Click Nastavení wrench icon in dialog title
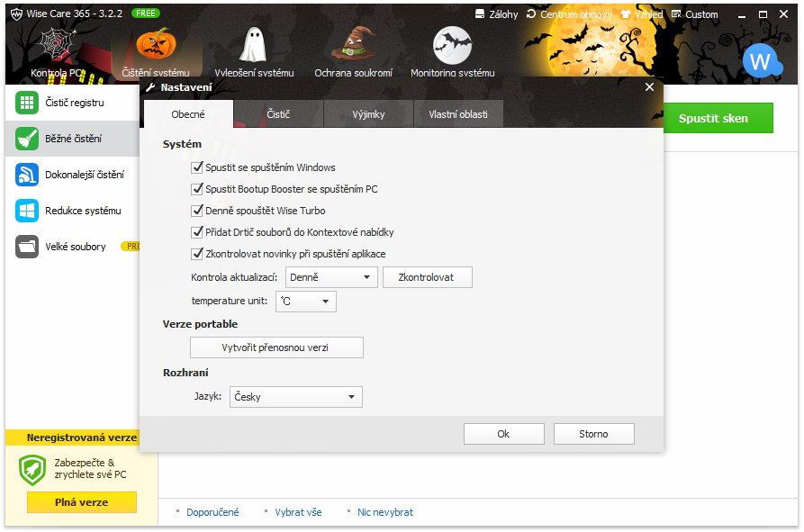 click(150, 87)
